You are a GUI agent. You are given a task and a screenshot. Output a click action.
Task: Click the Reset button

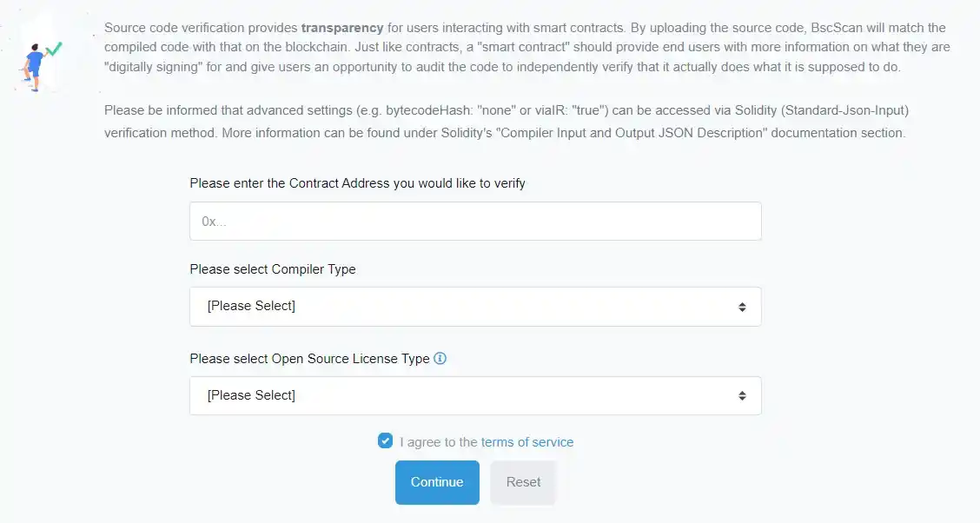tap(523, 482)
